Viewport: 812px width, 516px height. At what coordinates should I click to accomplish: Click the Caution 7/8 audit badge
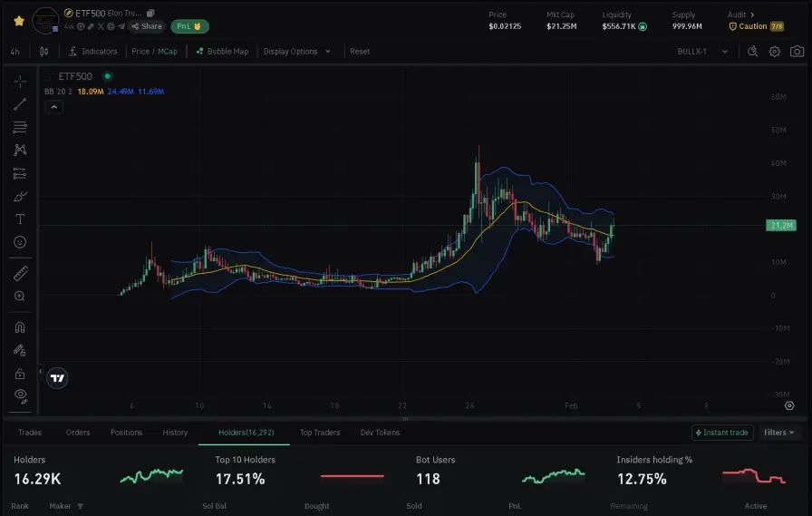[x=756, y=26]
